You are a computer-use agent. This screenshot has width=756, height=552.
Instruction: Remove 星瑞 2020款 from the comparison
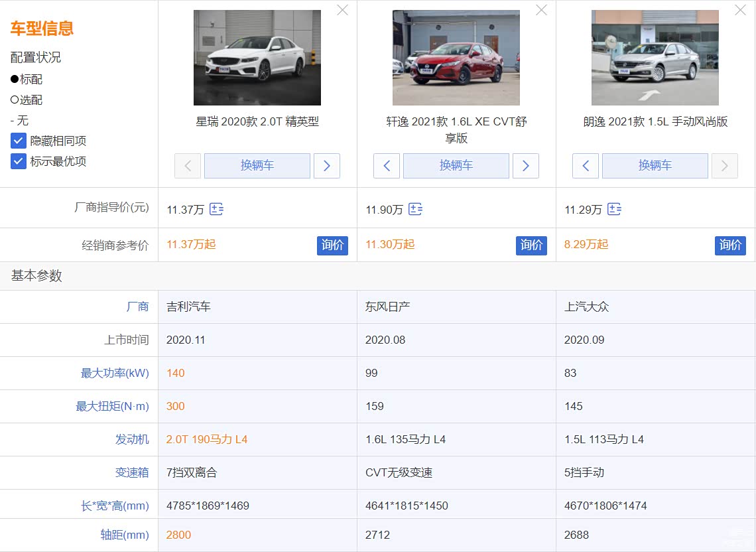click(342, 10)
